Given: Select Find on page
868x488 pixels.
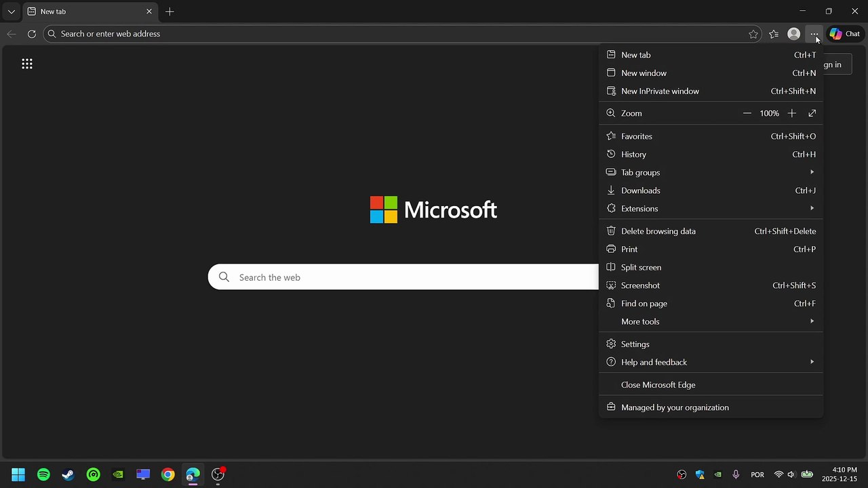Looking at the screenshot, I should pos(711,304).
